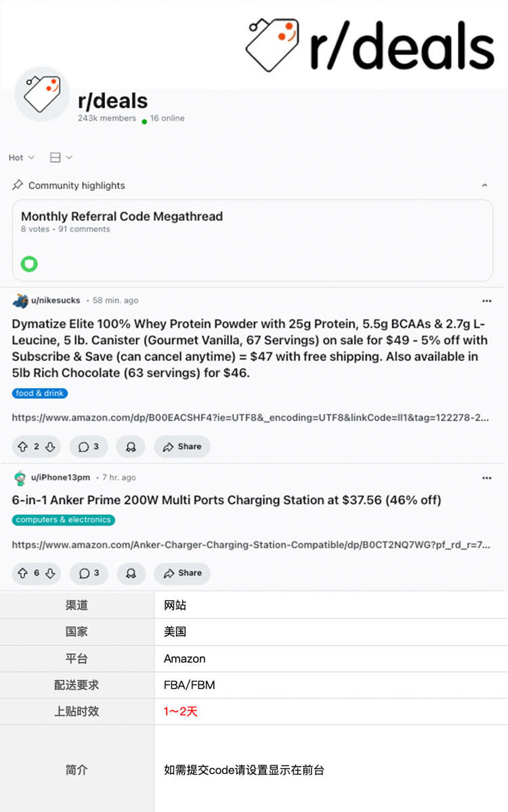Screen dimensions: 508x812
Task: Open comments on the Anker charger post
Action: coord(89,573)
